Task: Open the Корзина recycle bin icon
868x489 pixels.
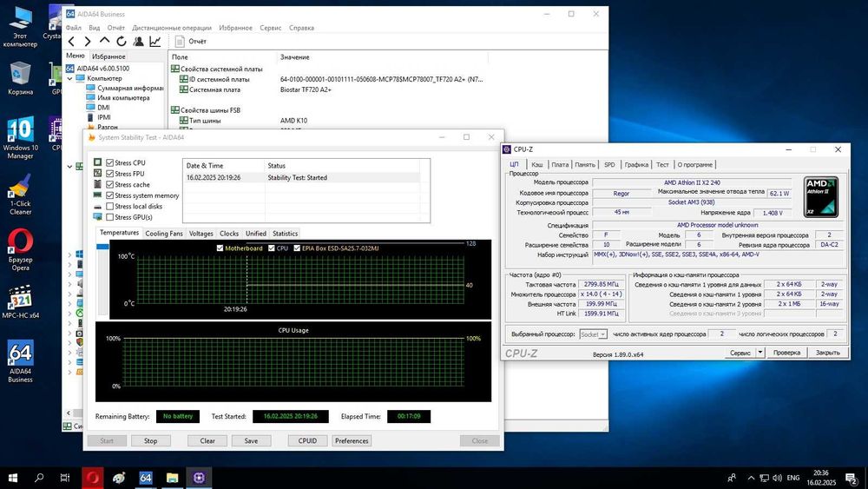Action: 21,77
